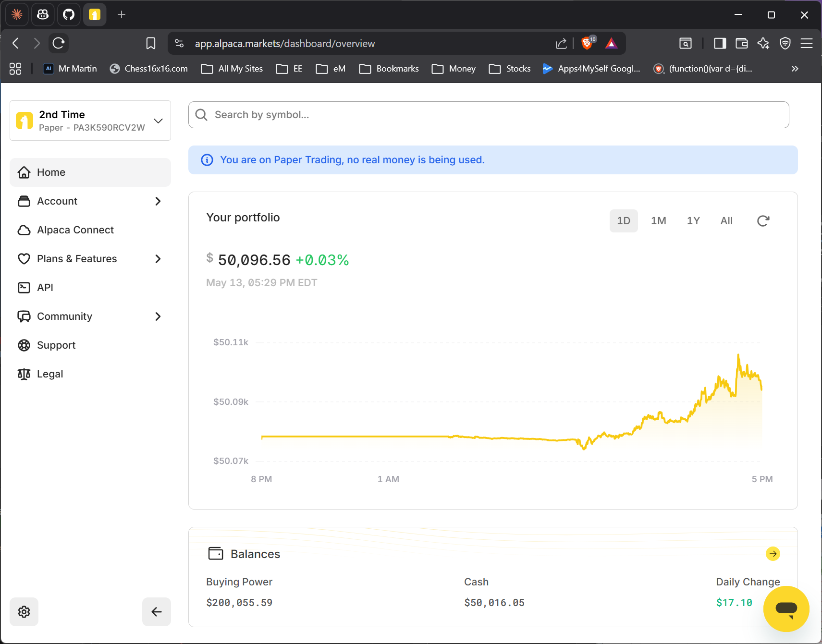822x644 pixels.
Task: Click the Paper Trading info icon
Action: pyautogui.click(x=207, y=160)
